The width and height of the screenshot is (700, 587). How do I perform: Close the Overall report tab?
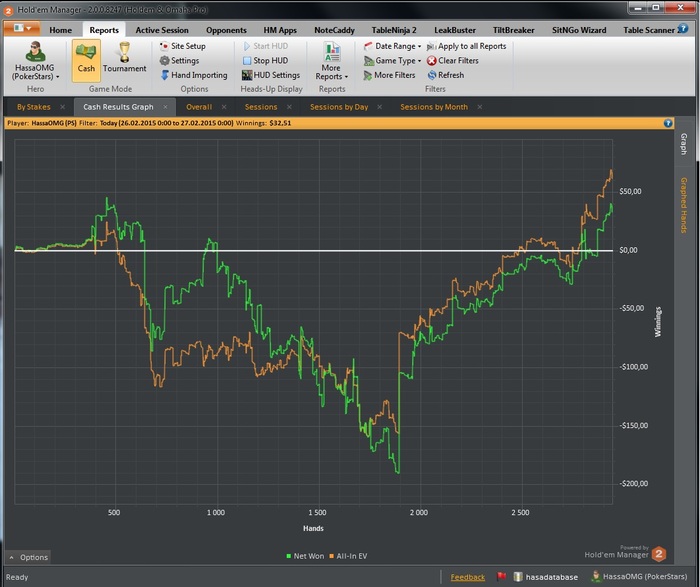tap(224, 107)
